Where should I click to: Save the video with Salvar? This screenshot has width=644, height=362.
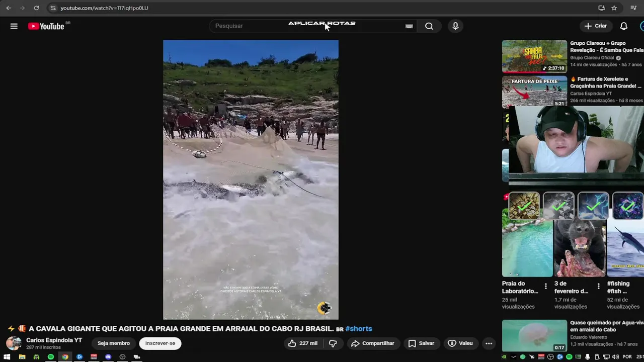click(x=421, y=343)
